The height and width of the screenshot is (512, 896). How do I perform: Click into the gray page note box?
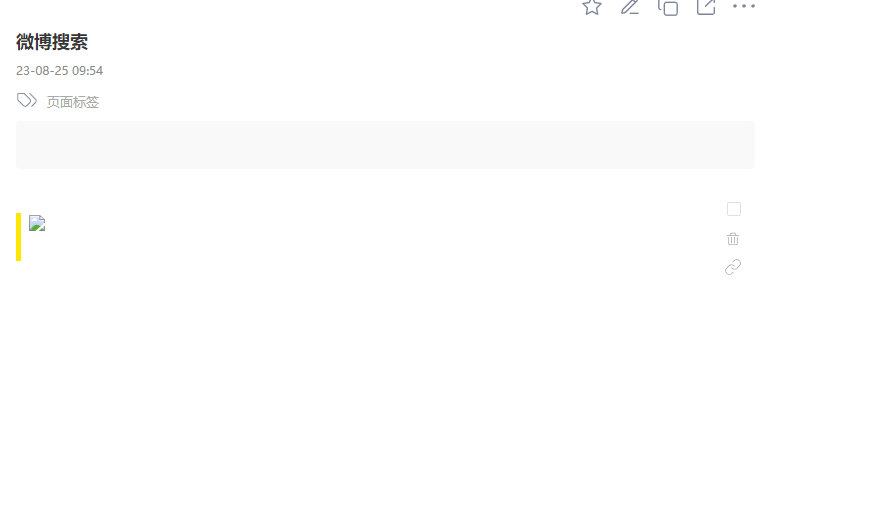pyautogui.click(x=386, y=145)
